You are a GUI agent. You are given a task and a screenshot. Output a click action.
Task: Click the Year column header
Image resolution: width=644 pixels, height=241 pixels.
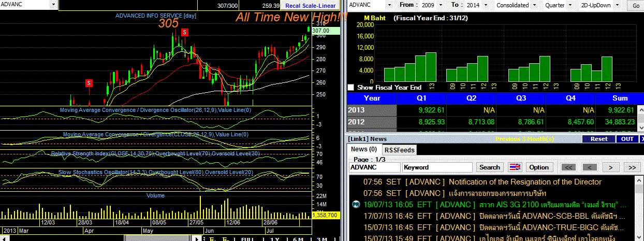[372, 98]
